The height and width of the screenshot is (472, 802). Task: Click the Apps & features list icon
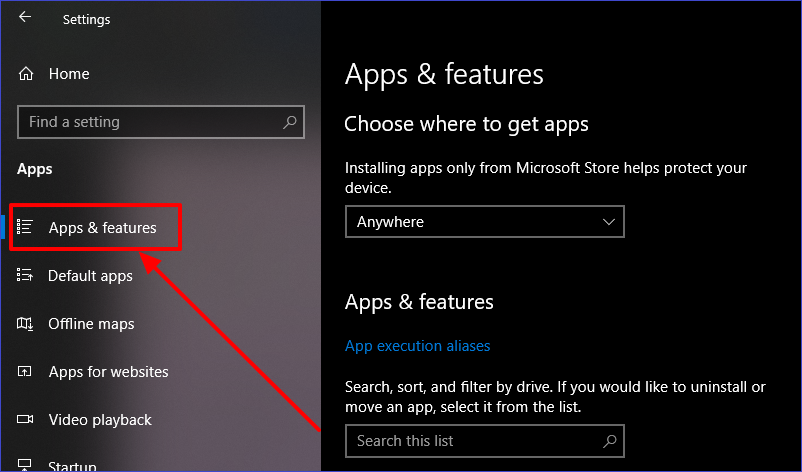(25, 227)
